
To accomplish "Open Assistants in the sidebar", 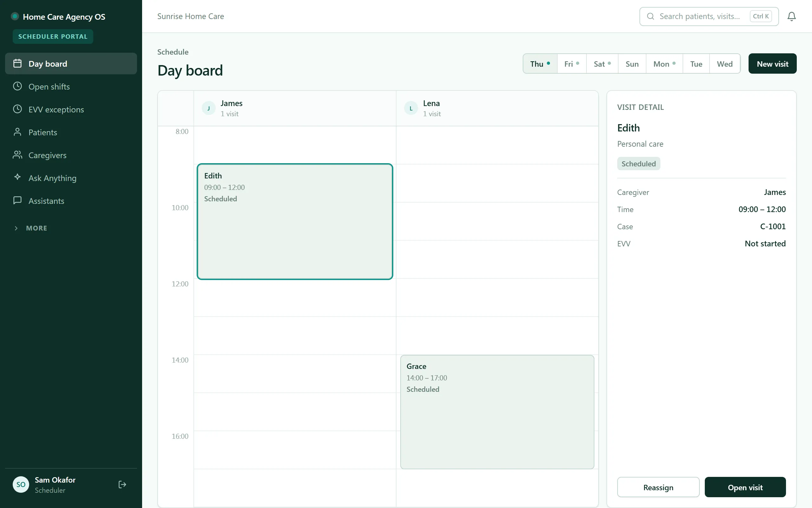I will (x=71, y=201).
